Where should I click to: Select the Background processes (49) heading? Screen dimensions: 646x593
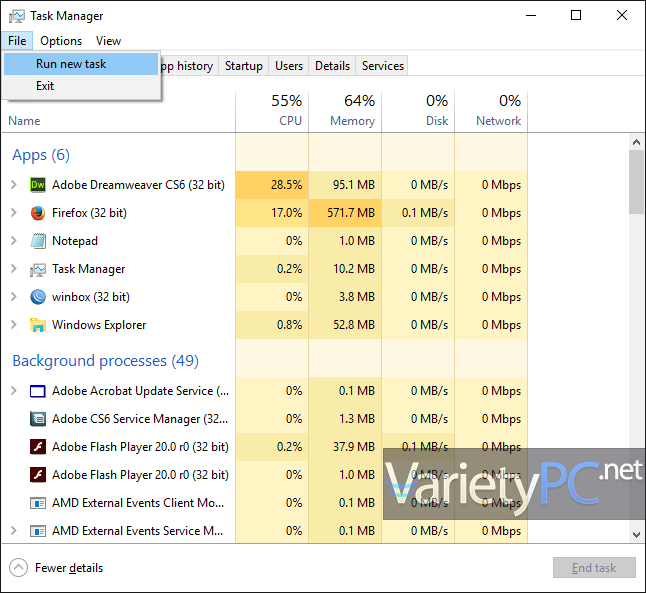[x=105, y=361]
